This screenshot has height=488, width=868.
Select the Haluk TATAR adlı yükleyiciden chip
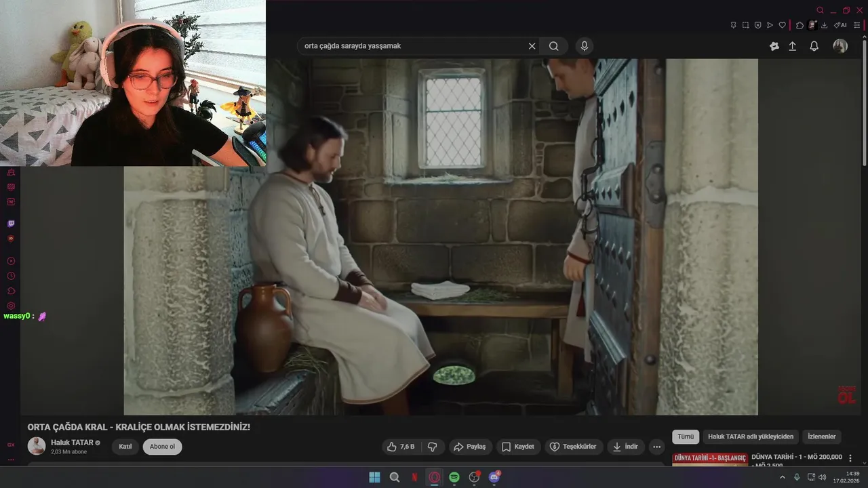click(751, 436)
